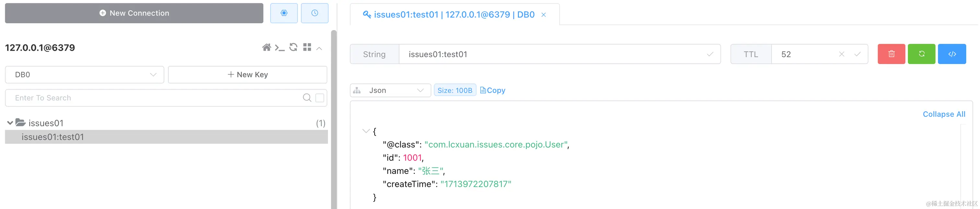Collapse the JSON root object arrow

tap(366, 131)
